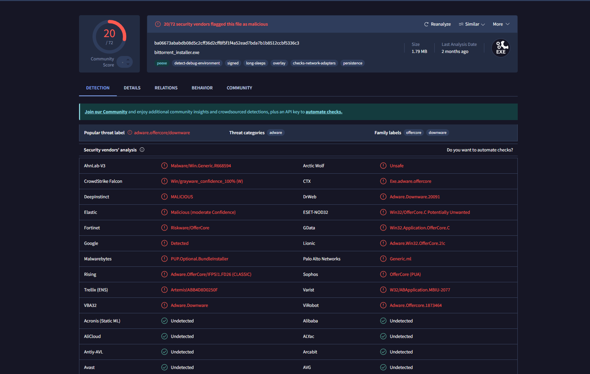590x374 pixels.
Task: Open the Details tab
Action: 132,88
